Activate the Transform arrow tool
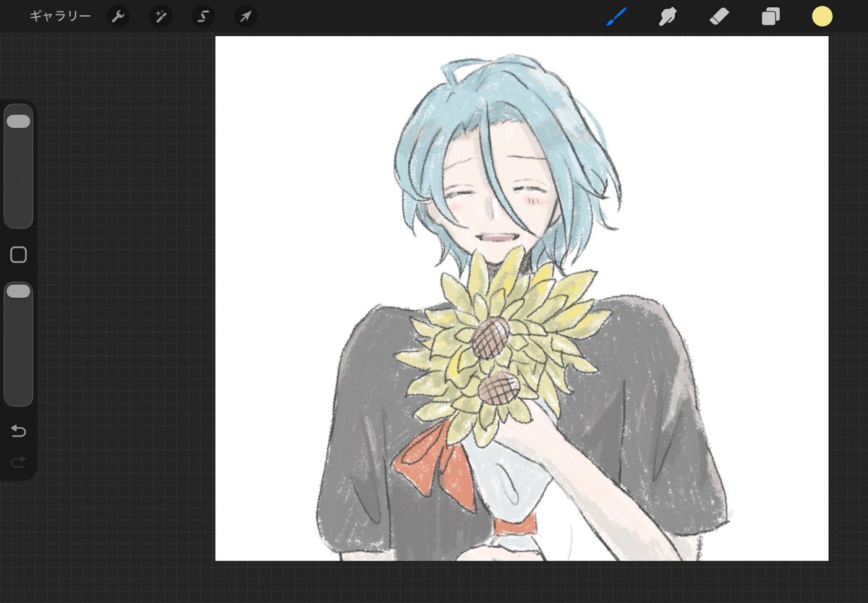Viewport: 868px width, 603px height. pyautogui.click(x=246, y=17)
